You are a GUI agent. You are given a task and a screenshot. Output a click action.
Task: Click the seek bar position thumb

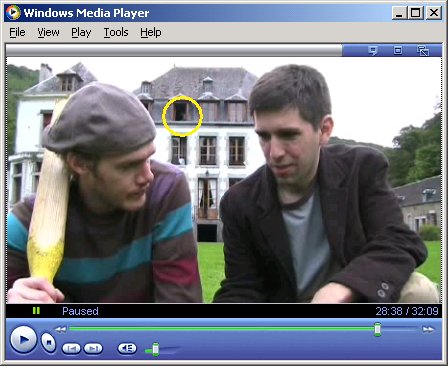click(x=377, y=329)
